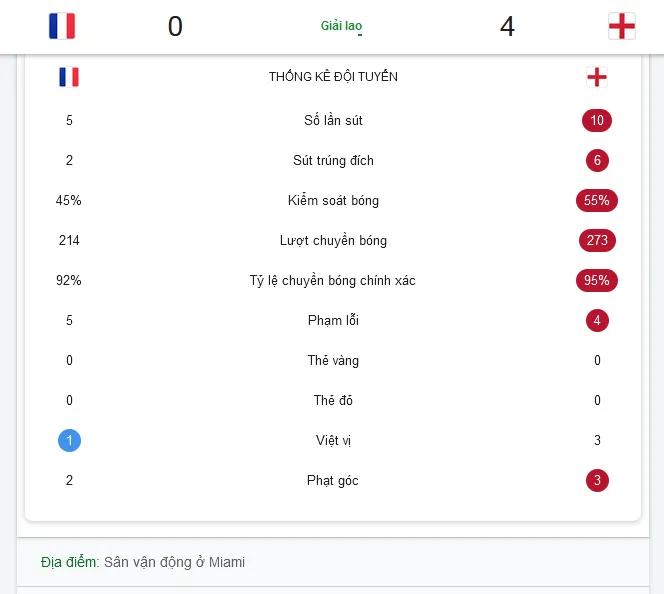664x594 pixels.
Task: Select the England flag in the stats panel
Action: 597,77
